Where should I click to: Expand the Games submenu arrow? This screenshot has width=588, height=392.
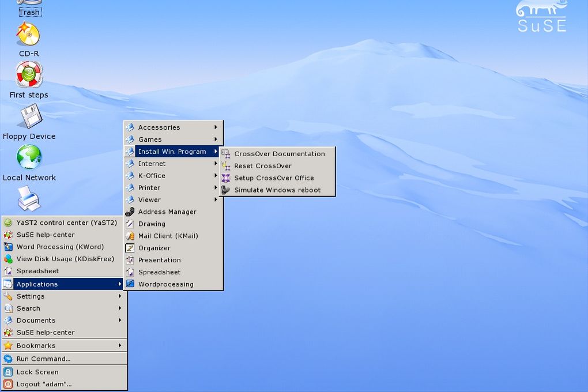pyautogui.click(x=216, y=140)
